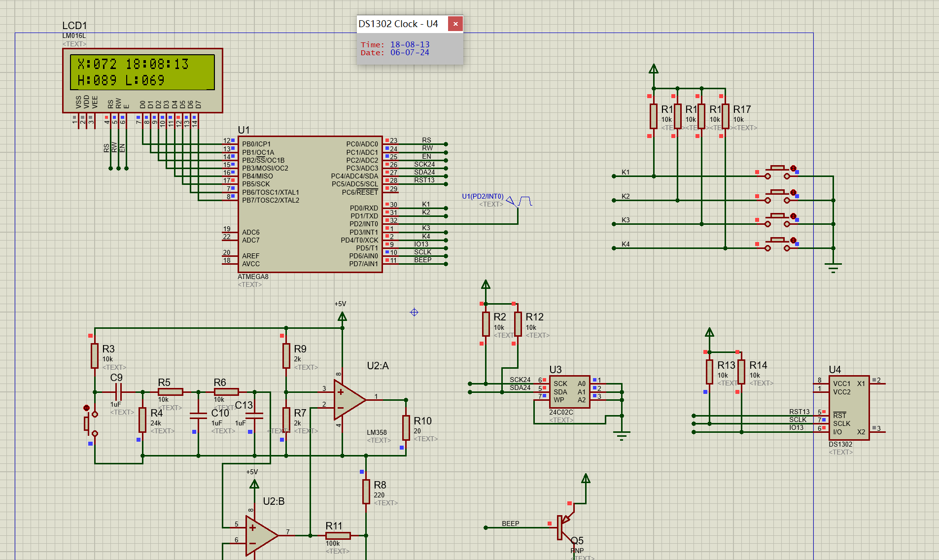
Task: Select resistor R5 10k
Action: click(x=171, y=392)
